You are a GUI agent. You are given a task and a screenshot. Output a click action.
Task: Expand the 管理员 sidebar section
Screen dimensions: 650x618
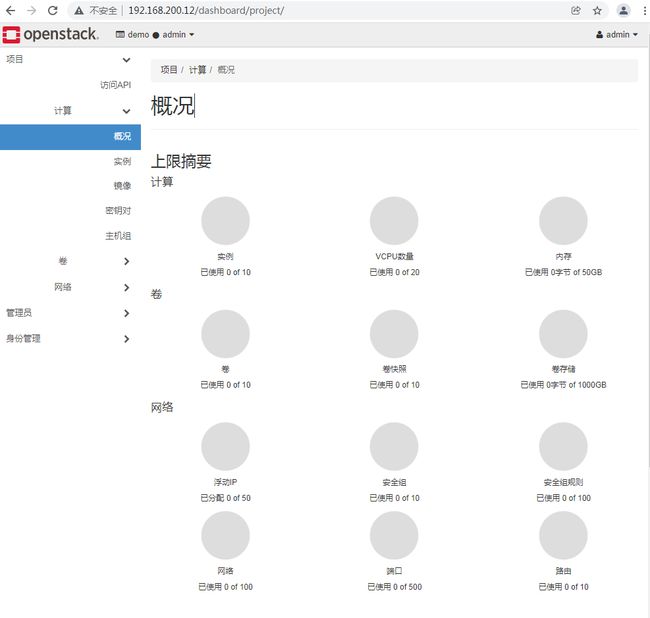[x=70, y=313]
